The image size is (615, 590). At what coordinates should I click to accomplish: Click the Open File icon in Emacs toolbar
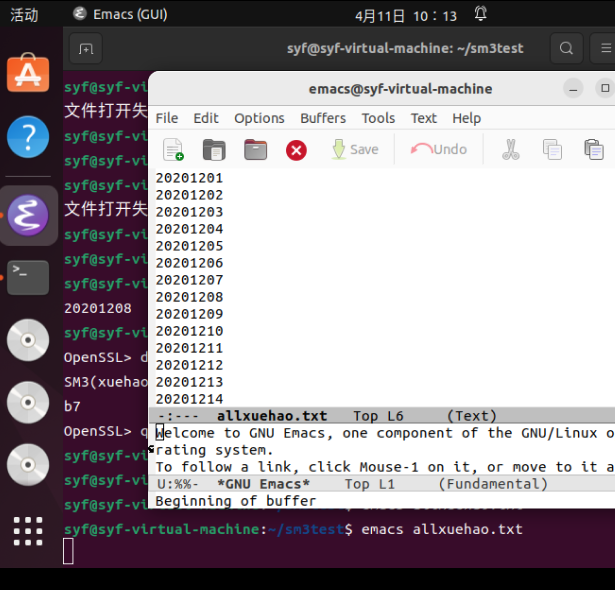coord(214,149)
